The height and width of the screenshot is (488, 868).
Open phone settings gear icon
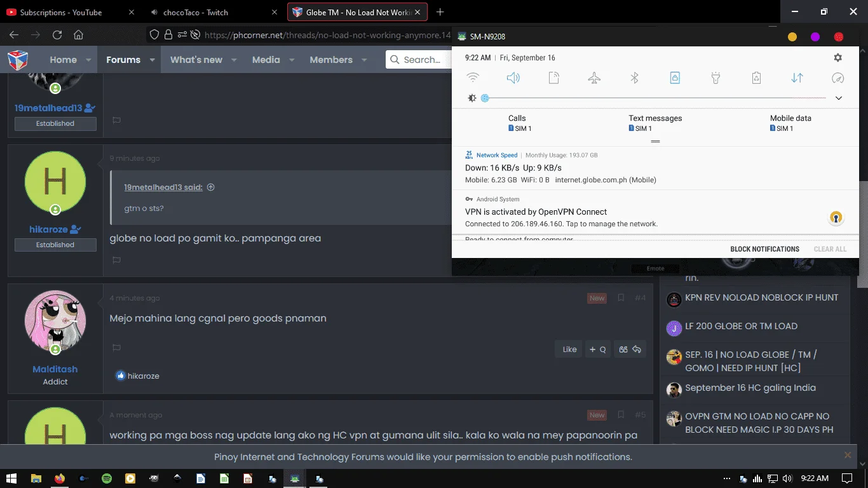tap(837, 58)
